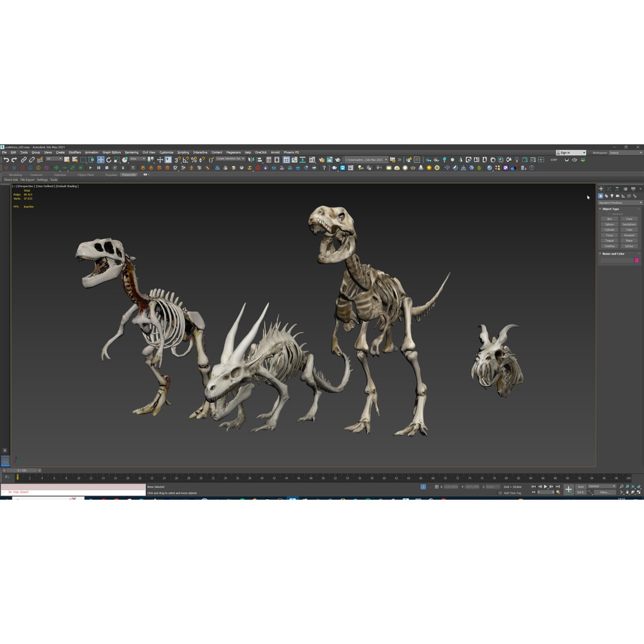Open the selection filter 'All' dropdown
The image size is (644, 644).
(54, 159)
